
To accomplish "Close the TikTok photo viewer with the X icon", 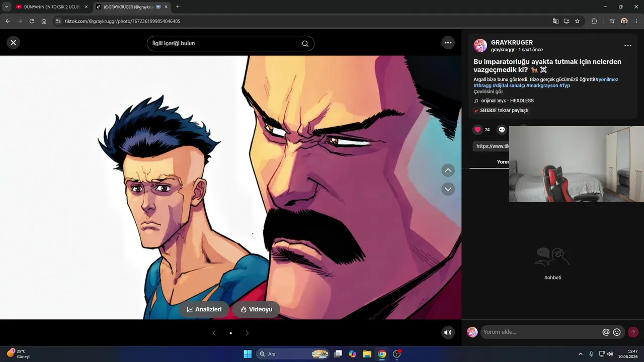I will click(14, 43).
